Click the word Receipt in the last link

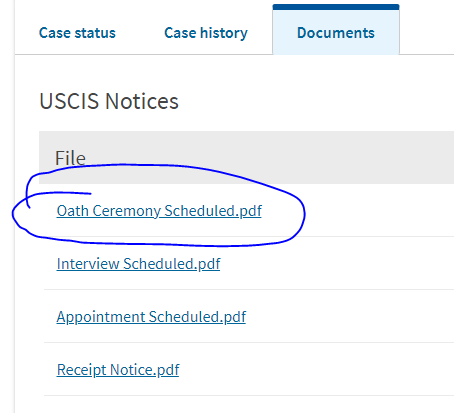coord(81,370)
